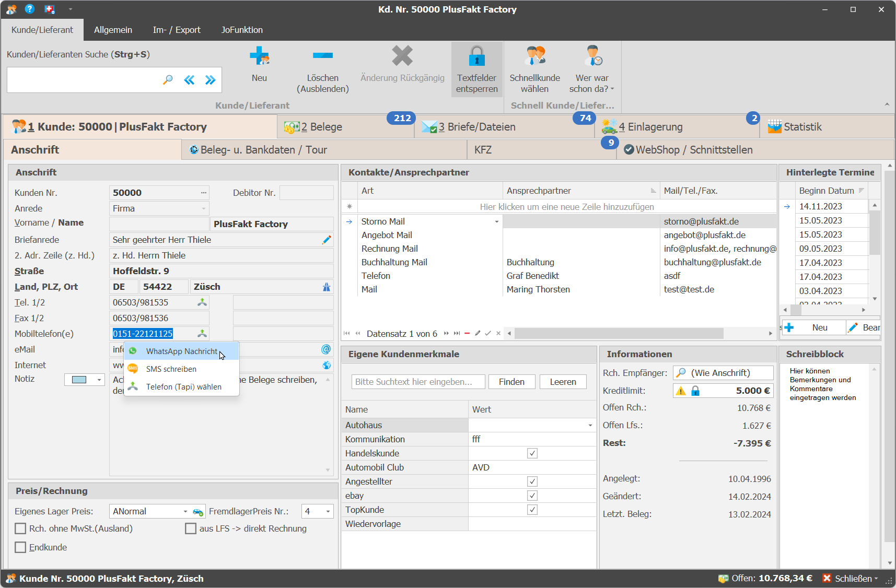This screenshot has width=896, height=588.
Task: Click the pencil icon next to Briefanrede
Action: (327, 240)
